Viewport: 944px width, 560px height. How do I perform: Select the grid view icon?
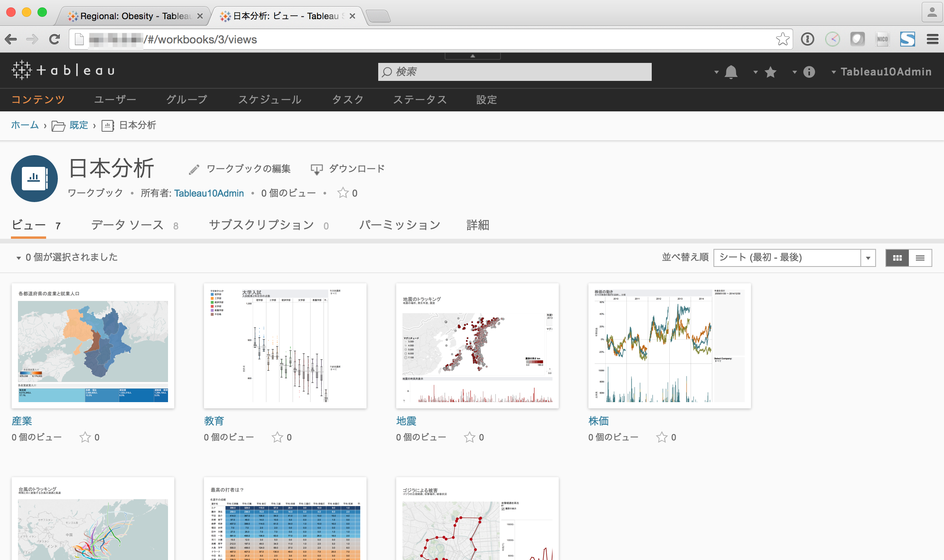(x=898, y=258)
